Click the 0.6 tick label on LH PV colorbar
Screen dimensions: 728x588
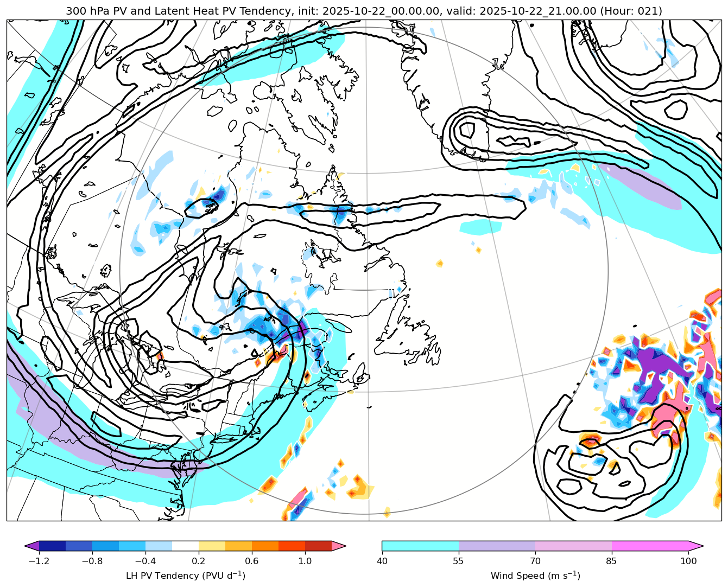pyautogui.click(x=252, y=561)
